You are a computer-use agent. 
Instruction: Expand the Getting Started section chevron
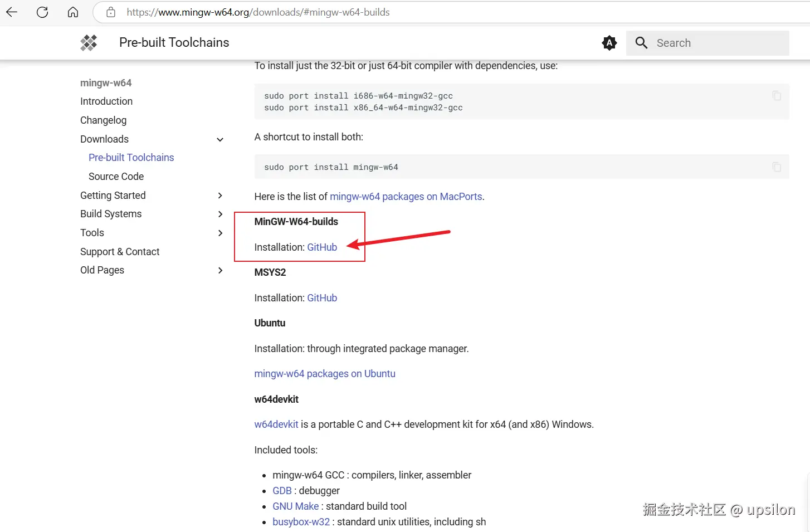pos(220,196)
